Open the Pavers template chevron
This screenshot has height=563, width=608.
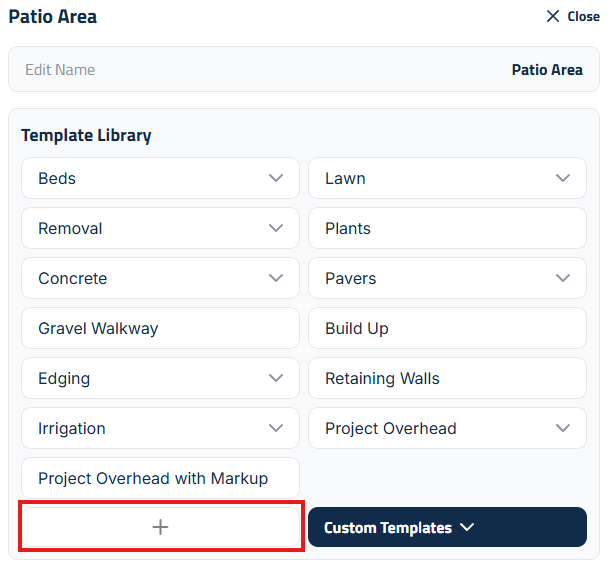click(x=563, y=278)
